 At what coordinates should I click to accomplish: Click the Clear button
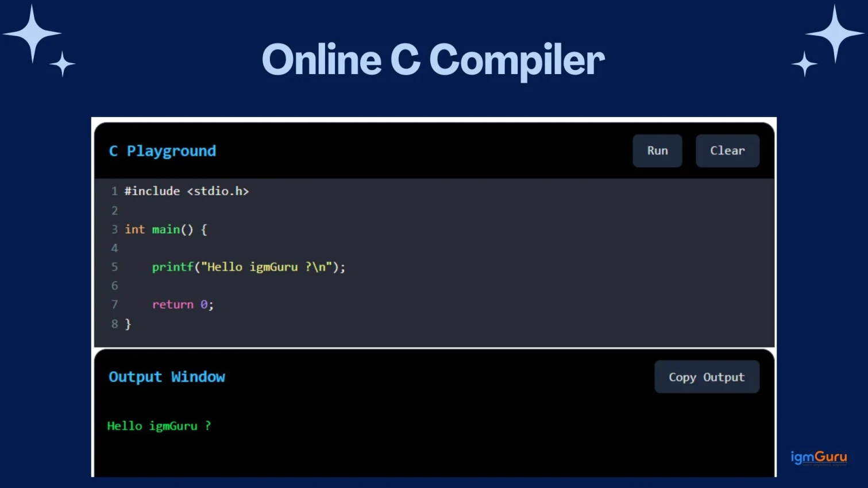727,151
